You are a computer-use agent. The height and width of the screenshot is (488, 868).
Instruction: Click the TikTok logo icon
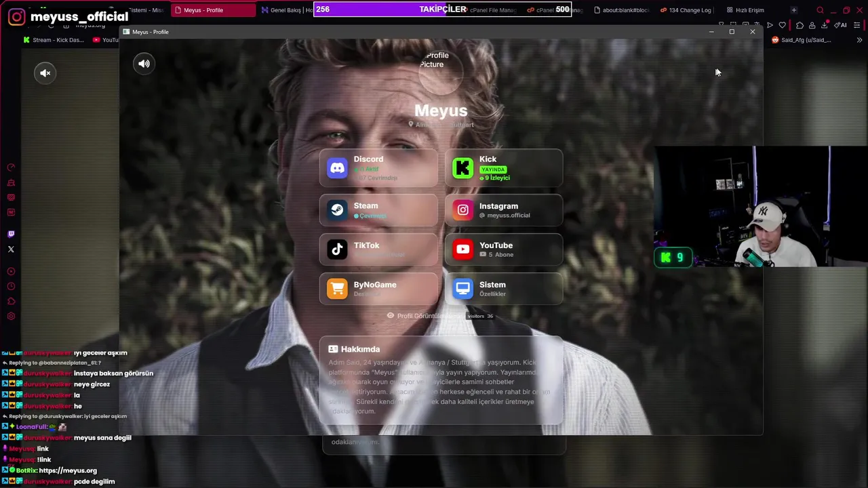tap(337, 249)
